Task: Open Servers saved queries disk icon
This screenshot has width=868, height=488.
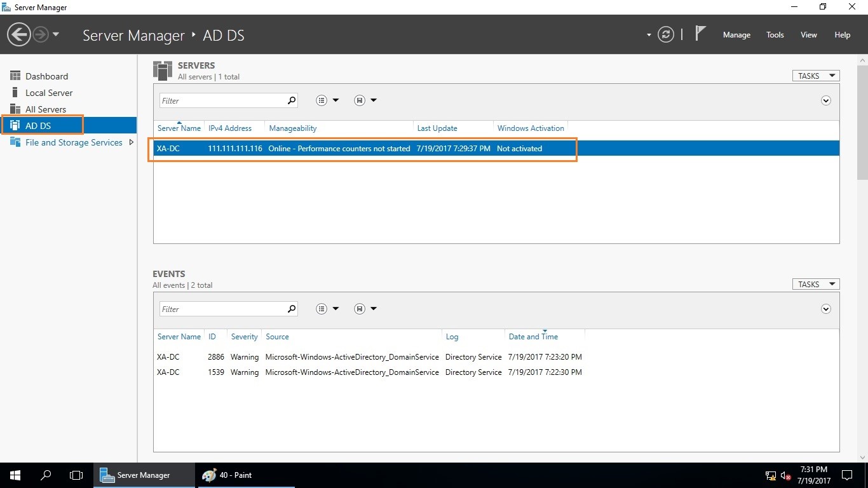Action: point(360,100)
